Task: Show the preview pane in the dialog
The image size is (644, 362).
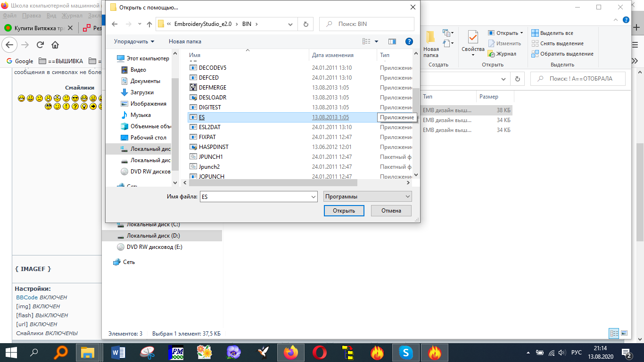Action: 392,41
